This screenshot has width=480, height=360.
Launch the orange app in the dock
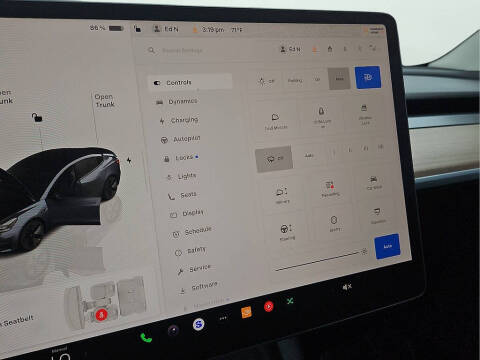click(246, 312)
